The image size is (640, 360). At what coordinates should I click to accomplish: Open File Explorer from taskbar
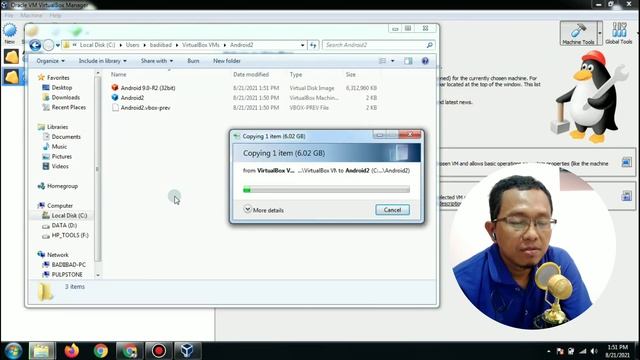click(x=42, y=351)
